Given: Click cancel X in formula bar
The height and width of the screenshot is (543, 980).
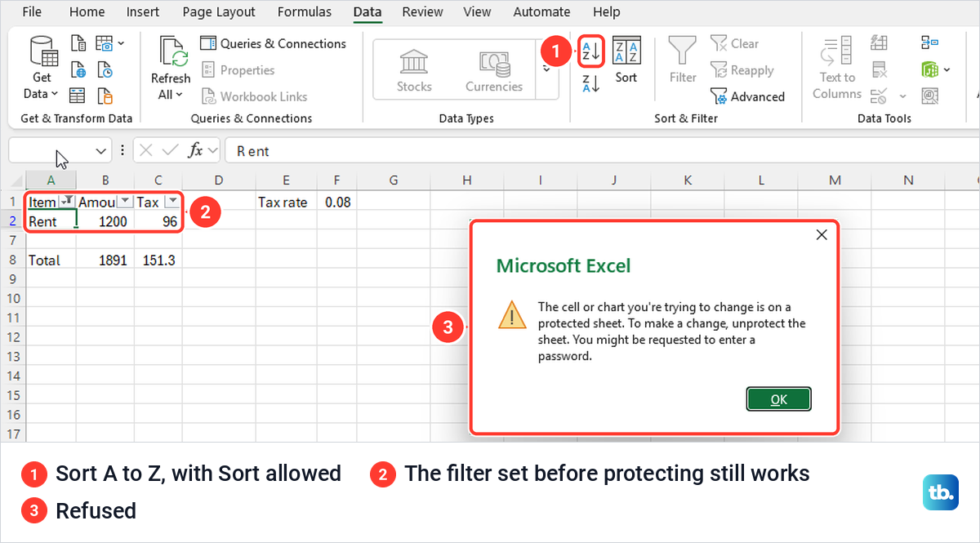Looking at the screenshot, I should pos(146,150).
